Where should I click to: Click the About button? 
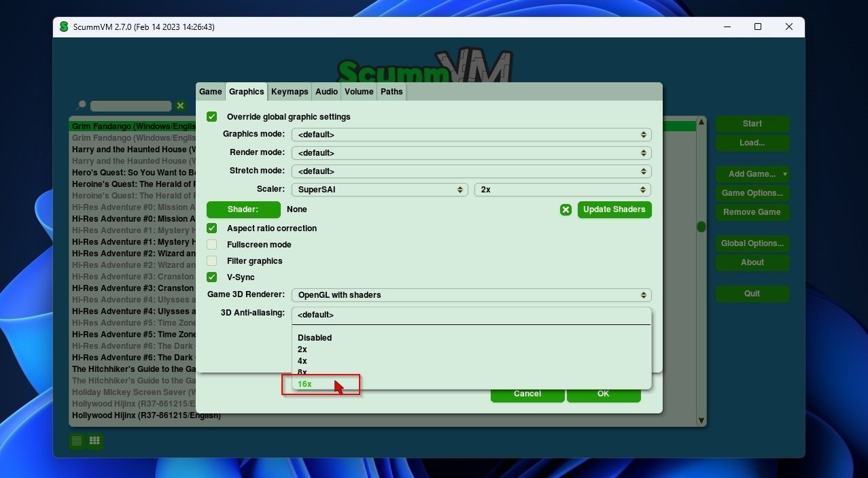click(752, 262)
